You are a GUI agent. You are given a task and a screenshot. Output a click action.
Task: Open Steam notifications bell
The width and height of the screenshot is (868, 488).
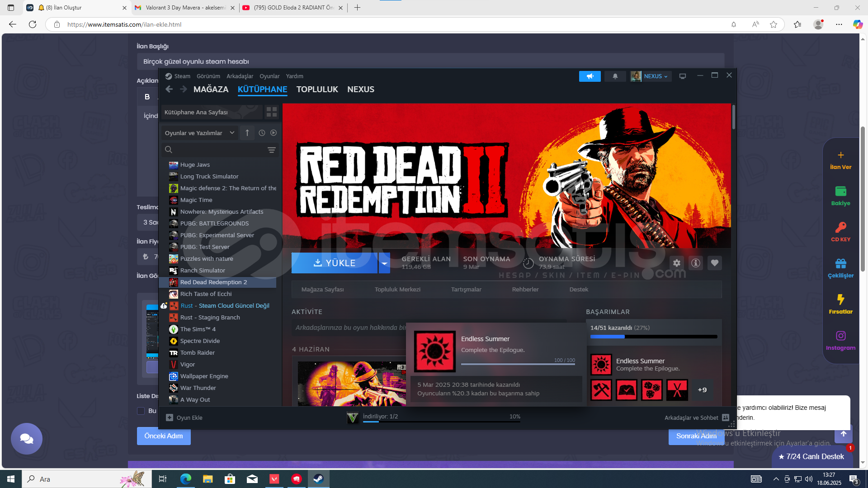point(615,76)
